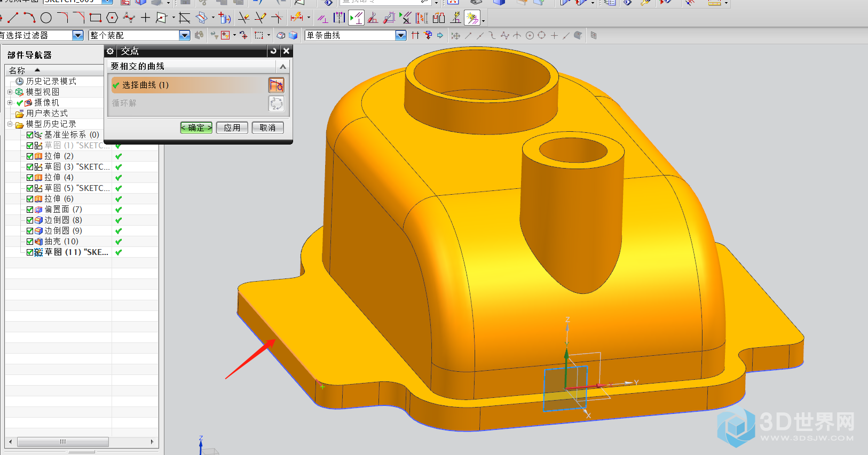868x455 pixels.
Task: Click the Quick Extend tool icon
Action: click(x=260, y=18)
